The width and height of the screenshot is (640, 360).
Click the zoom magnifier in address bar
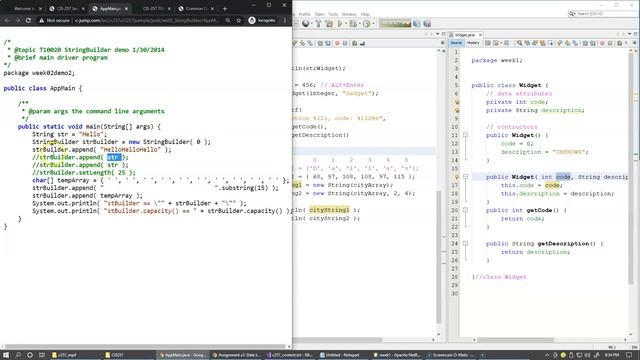228,20
